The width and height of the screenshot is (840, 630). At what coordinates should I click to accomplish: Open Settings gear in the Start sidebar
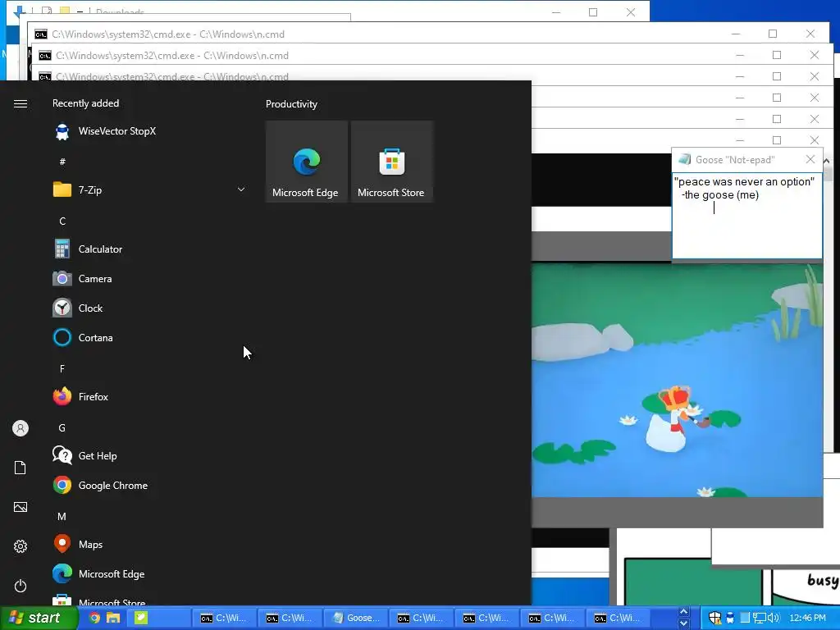click(x=21, y=546)
